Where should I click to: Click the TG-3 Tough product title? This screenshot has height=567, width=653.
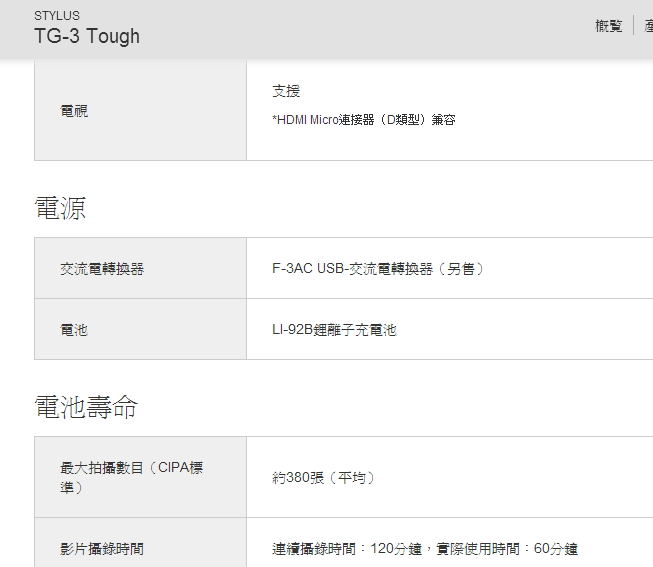coord(87,36)
